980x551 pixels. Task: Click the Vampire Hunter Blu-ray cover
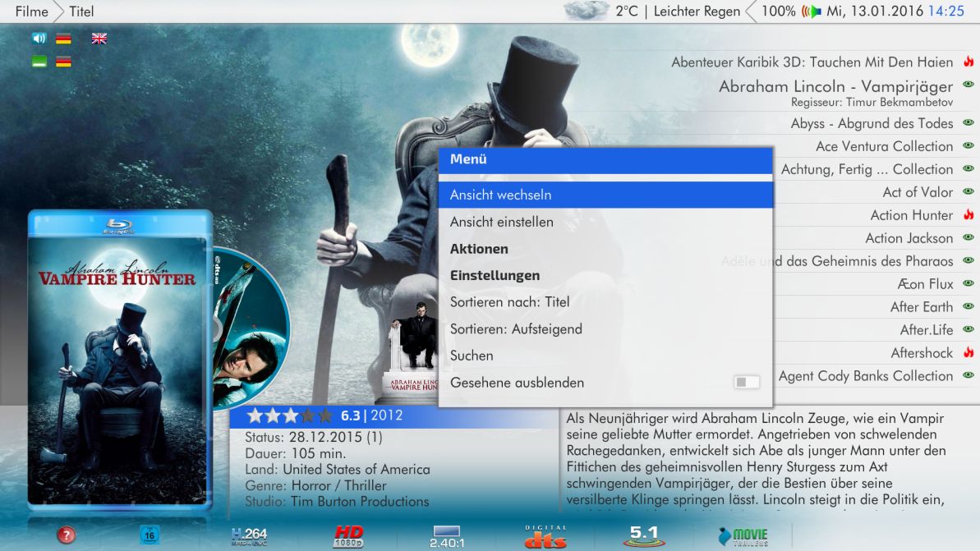pos(119,360)
